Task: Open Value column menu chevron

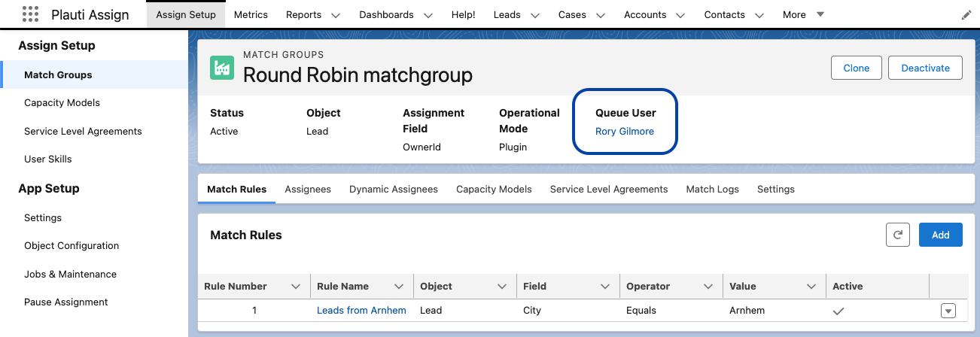Action: coord(811,287)
